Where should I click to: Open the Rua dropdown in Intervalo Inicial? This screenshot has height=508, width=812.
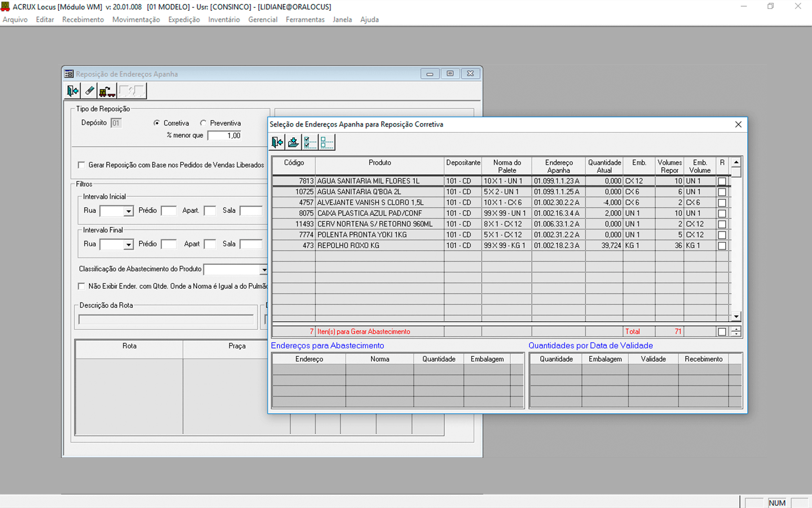(129, 211)
